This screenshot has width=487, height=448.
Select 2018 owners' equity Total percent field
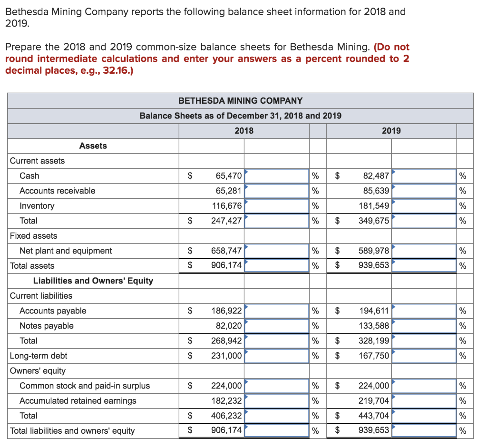tap(276, 416)
